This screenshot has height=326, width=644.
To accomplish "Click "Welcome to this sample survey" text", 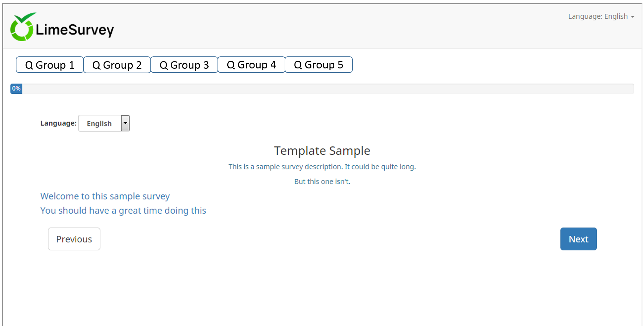I will pyautogui.click(x=105, y=196).
